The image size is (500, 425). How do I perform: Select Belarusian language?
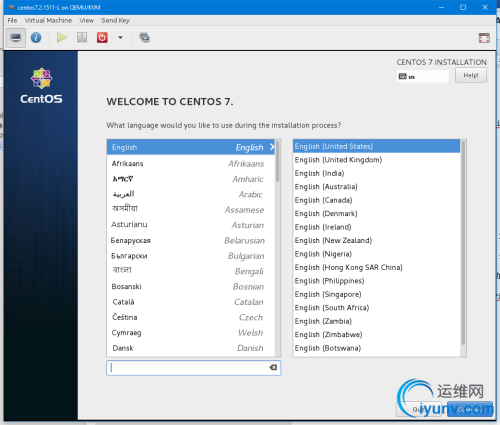pos(191,240)
